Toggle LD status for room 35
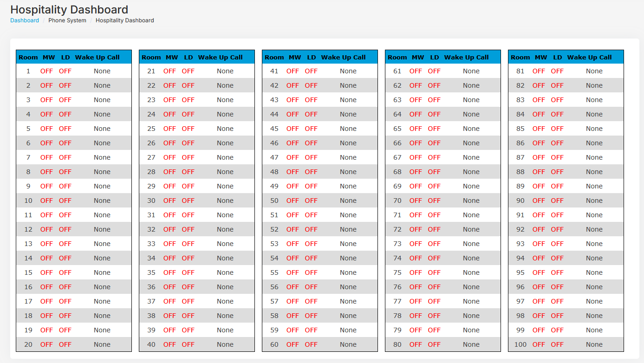 (188, 272)
